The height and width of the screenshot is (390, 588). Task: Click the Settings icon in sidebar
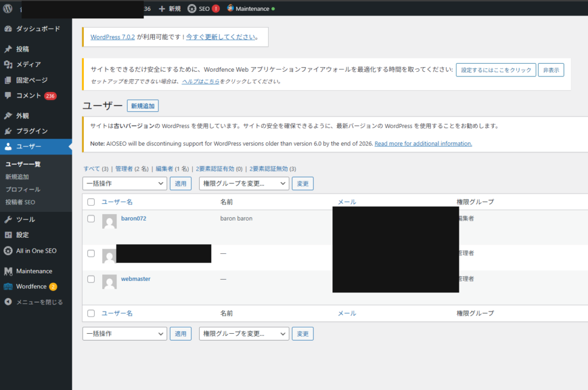point(8,235)
